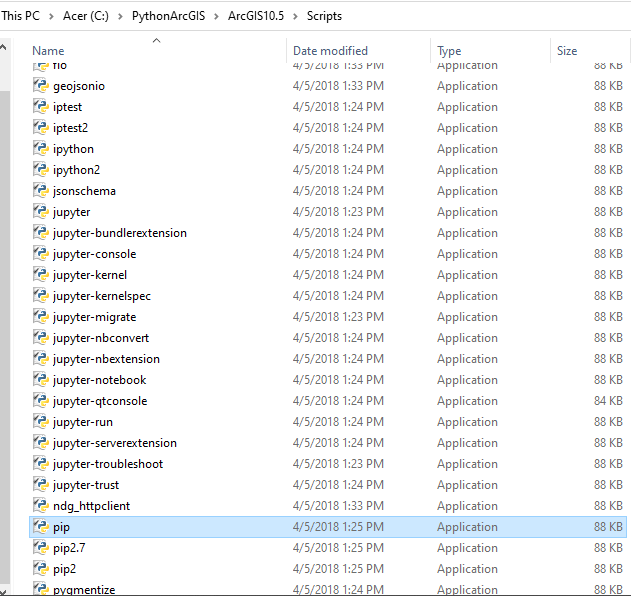The height and width of the screenshot is (596, 631).
Task: Click the jupyter-notebook file icon
Action: pos(41,380)
